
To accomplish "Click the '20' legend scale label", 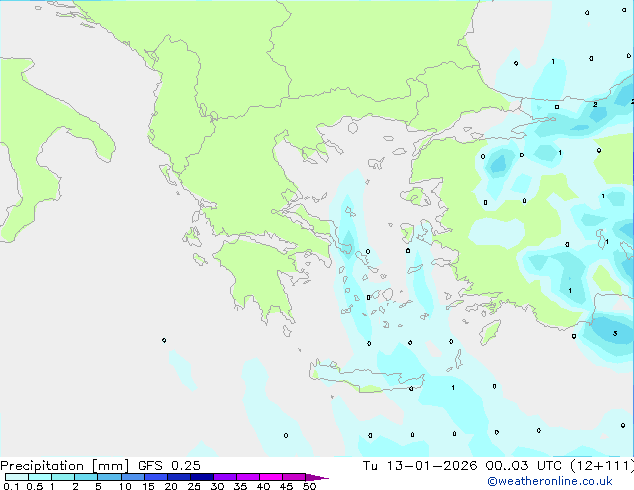I will point(171,486).
